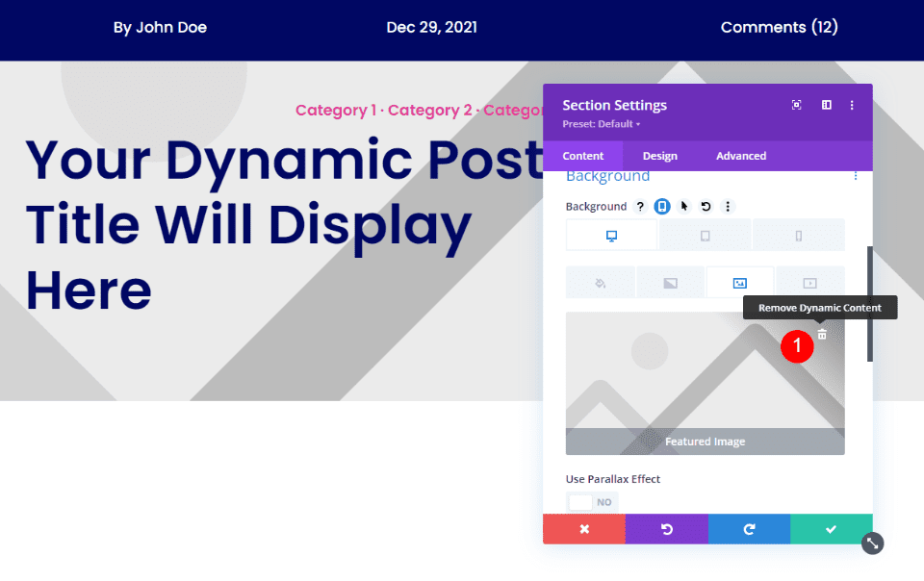Viewport: 924px width, 581px height.
Task: Select the image background type icon
Action: (740, 283)
